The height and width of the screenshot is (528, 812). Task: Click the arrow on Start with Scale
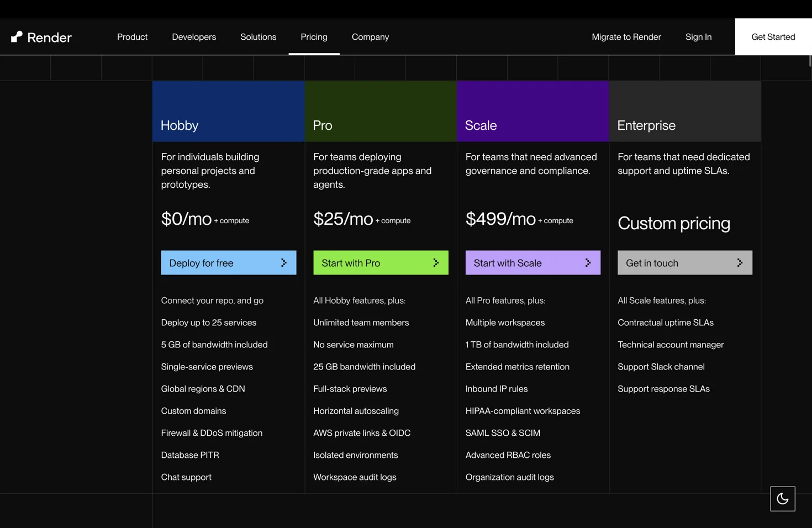[x=588, y=263]
